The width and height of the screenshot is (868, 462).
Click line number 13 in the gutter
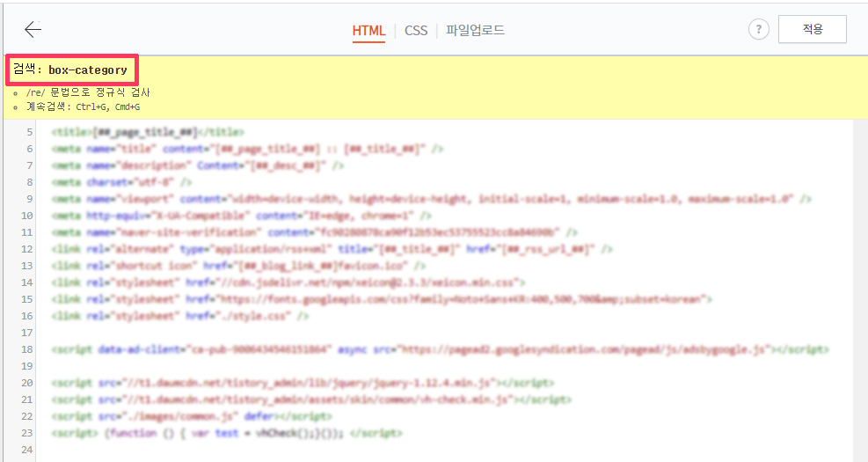pos(27,266)
